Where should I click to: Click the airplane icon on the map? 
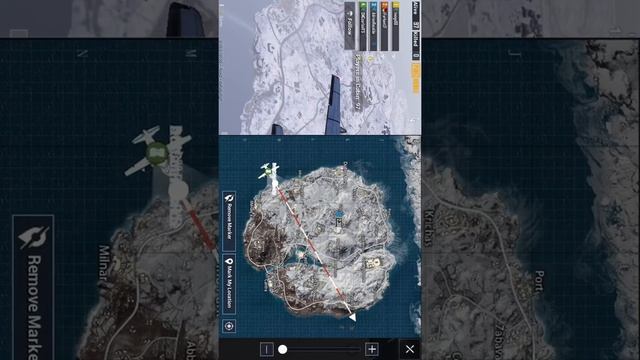(x=269, y=171)
